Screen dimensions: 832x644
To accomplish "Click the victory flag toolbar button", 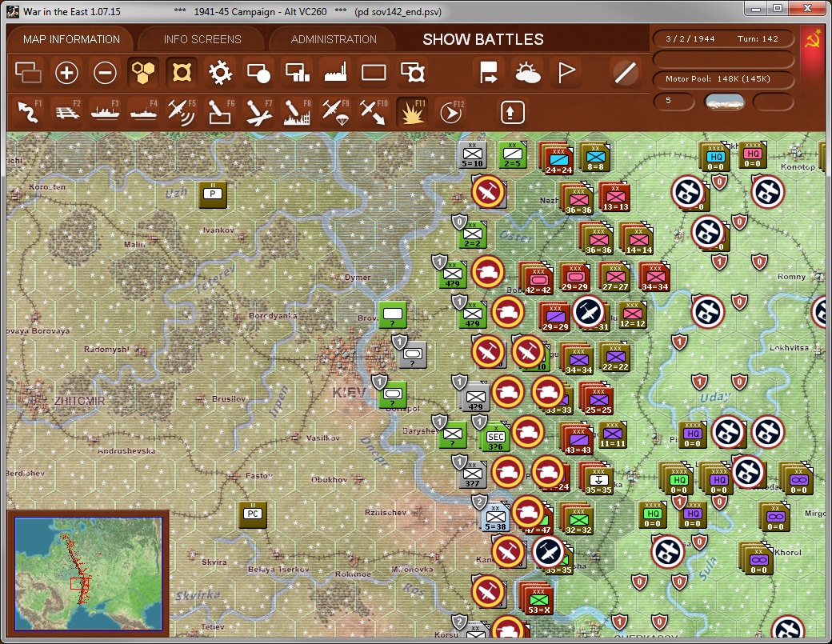I will coord(567,72).
